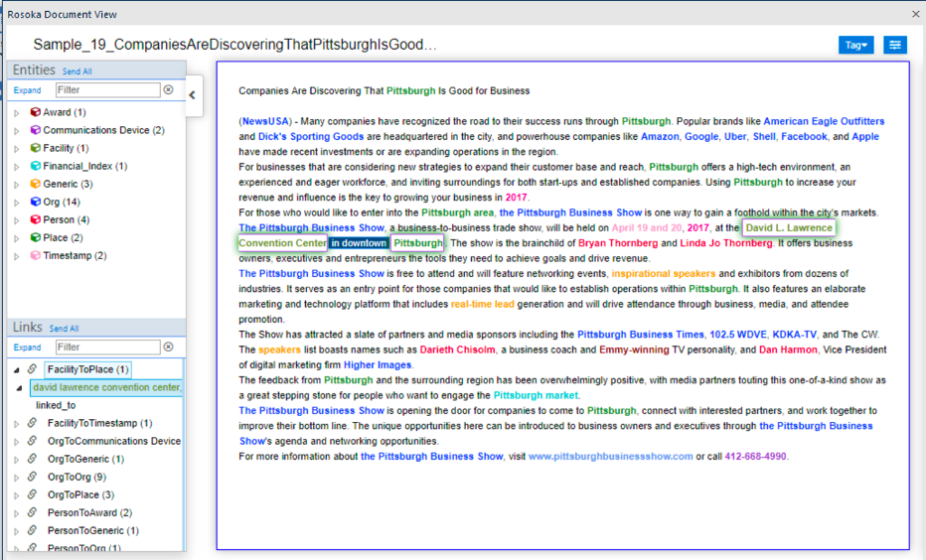Click the highlighted 'in downtown' phrase
The height and width of the screenshot is (560, 926).
coord(359,243)
